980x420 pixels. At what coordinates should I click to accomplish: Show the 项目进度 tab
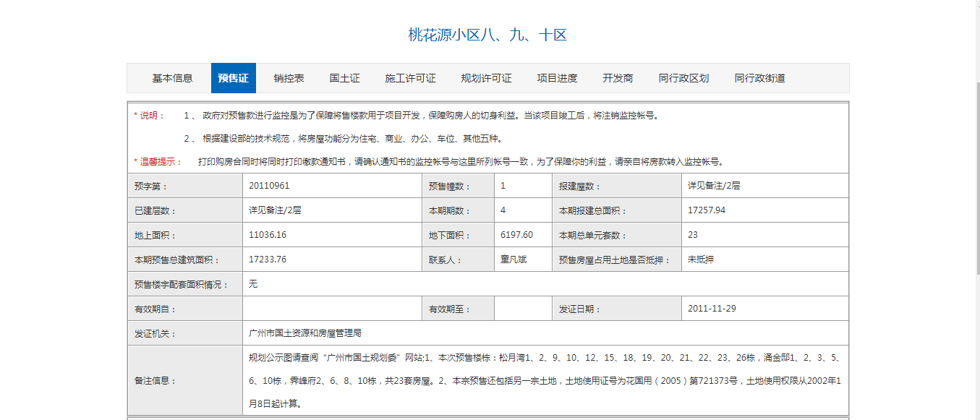[558, 78]
